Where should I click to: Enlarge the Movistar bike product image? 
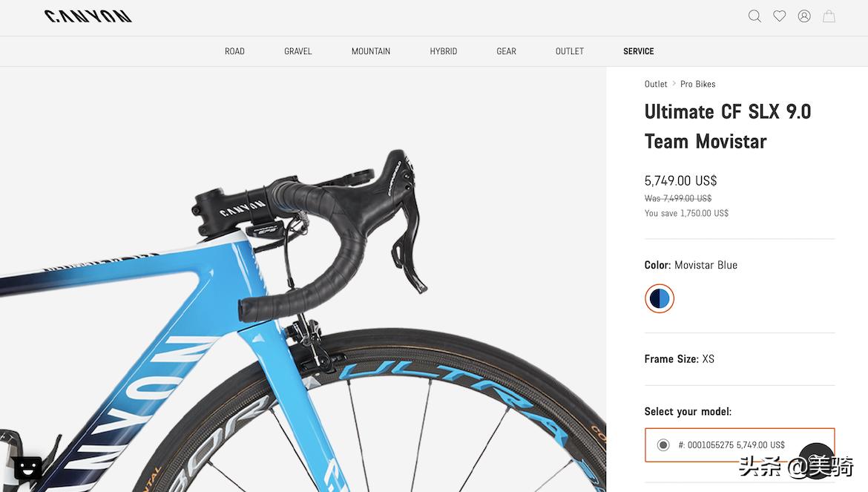[x=303, y=280]
